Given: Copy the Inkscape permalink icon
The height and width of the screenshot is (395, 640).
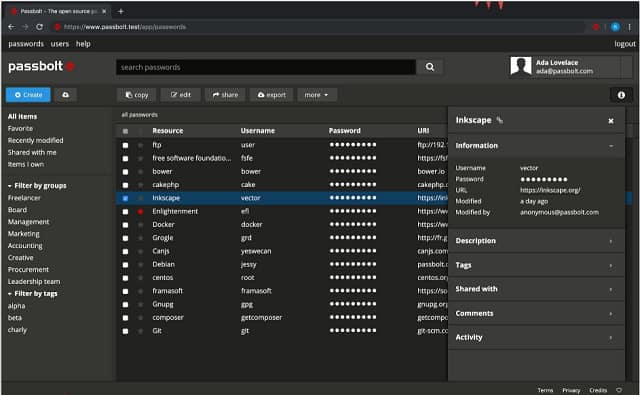Looking at the screenshot, I should pos(500,120).
